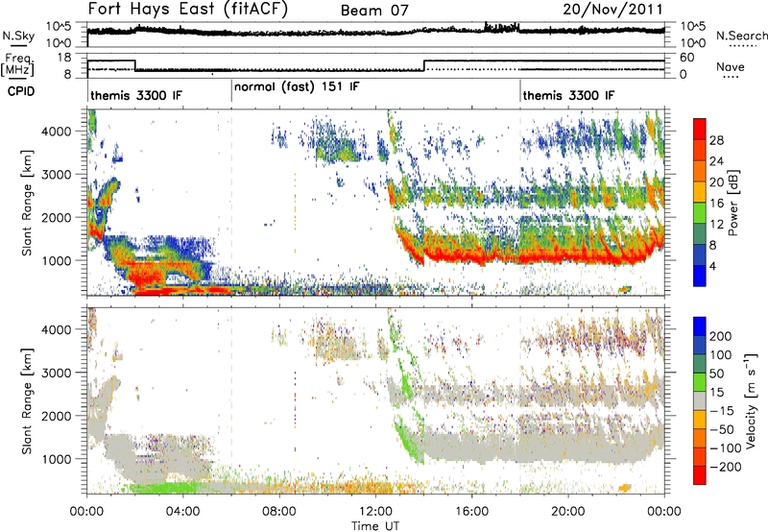Click the "Fort Hays East (fitACF)" plot title
Image resolution: width=768 pixels, height=532 pixels.
coord(187,9)
